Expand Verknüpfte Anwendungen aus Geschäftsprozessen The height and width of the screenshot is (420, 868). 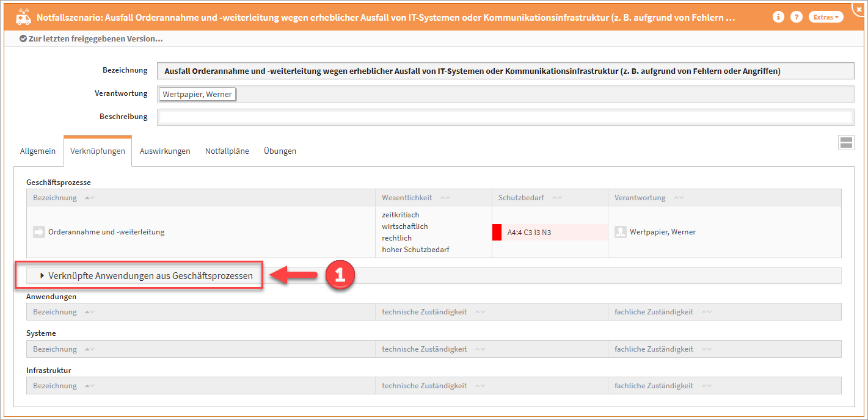145,276
